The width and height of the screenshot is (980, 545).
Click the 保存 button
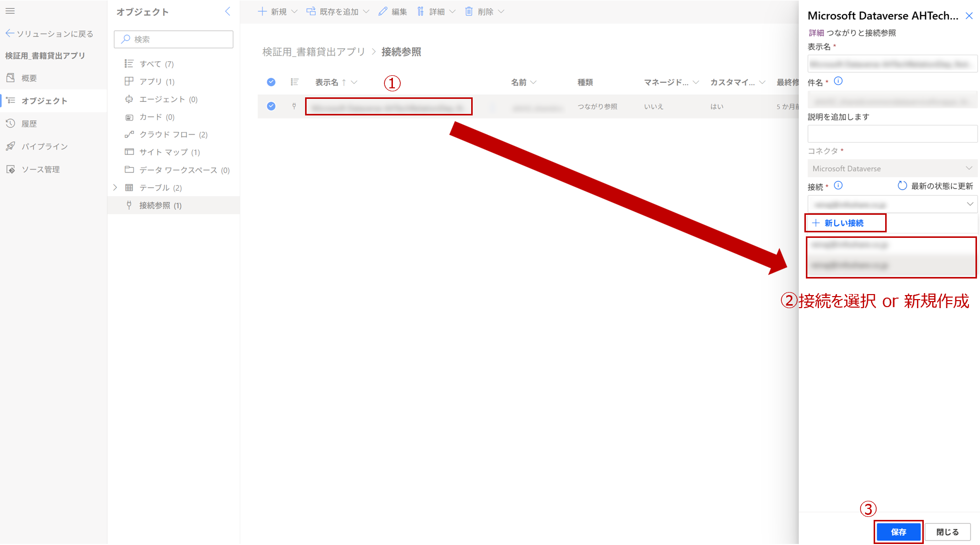pos(898,532)
